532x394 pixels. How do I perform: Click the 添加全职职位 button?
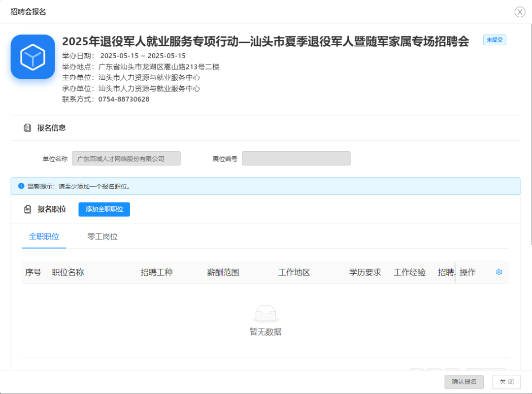[x=104, y=209]
